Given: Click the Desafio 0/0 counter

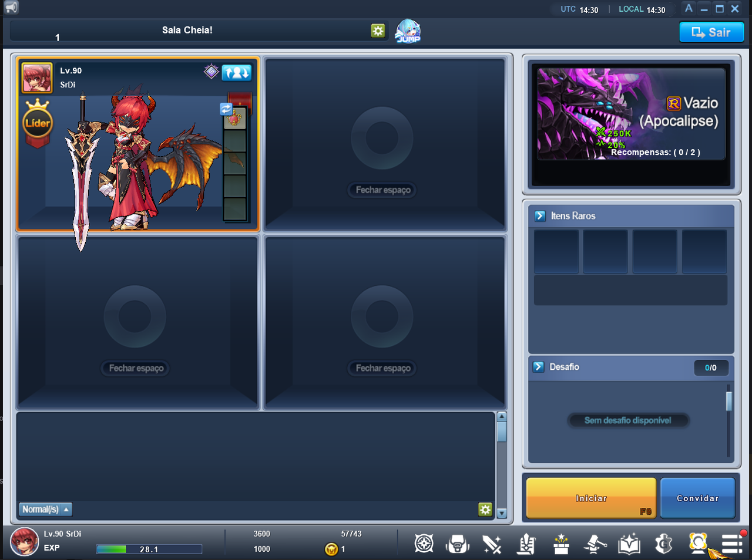Looking at the screenshot, I should tap(711, 368).
